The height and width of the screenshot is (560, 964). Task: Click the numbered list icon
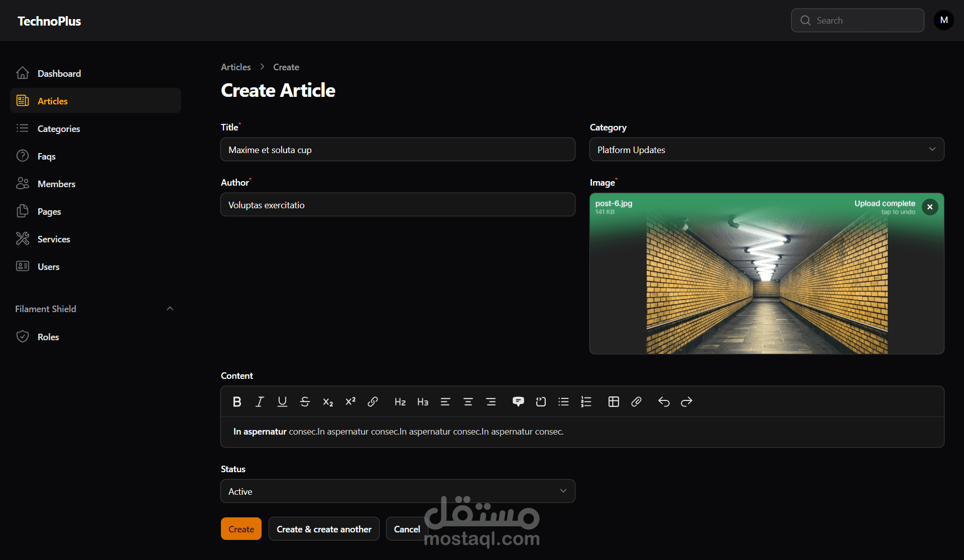click(x=586, y=401)
